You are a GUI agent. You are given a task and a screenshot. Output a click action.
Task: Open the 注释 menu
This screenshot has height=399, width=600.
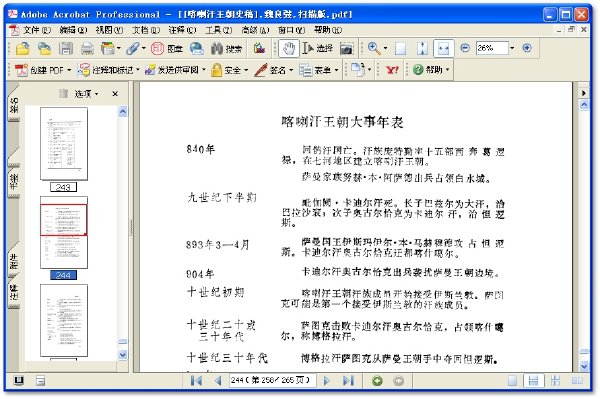coord(182,30)
